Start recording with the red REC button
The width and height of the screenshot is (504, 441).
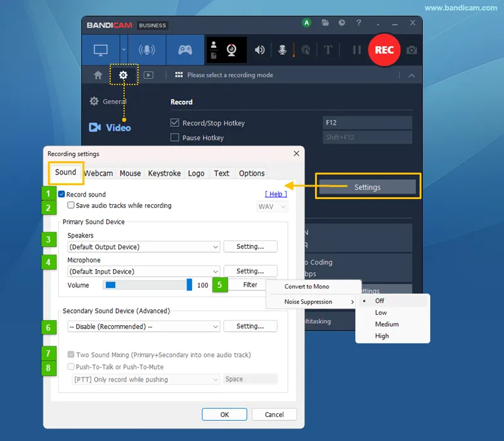click(x=384, y=50)
